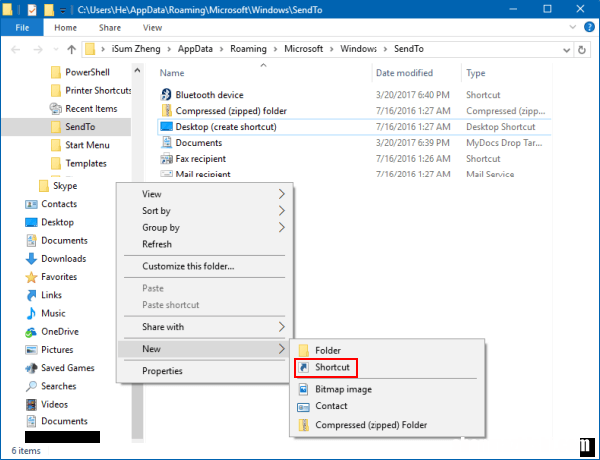Click breadcrumb arrow after Roaming
This screenshot has width=600, height=460.
276,49
